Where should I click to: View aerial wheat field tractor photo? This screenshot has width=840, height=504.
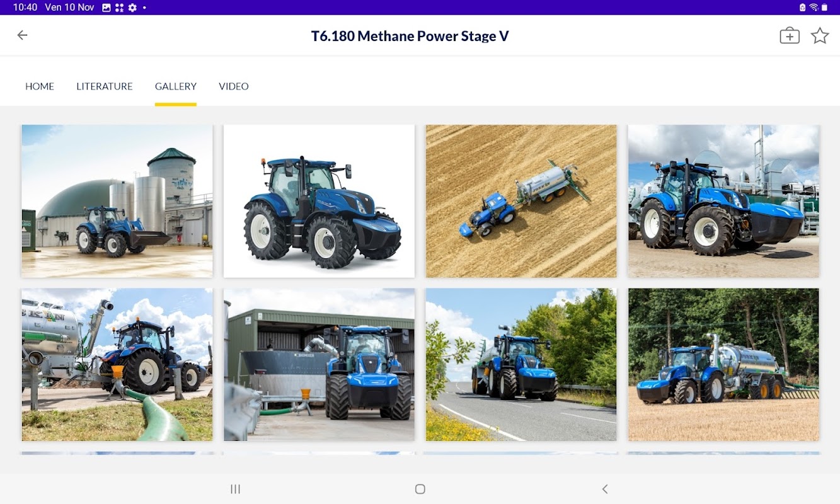click(521, 201)
